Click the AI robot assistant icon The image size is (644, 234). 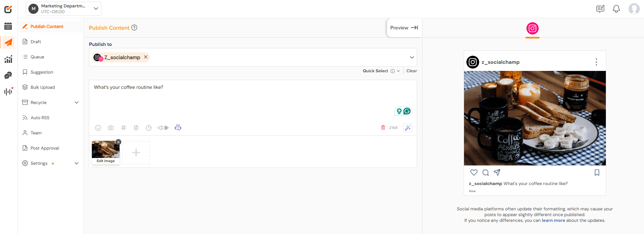coord(178,127)
